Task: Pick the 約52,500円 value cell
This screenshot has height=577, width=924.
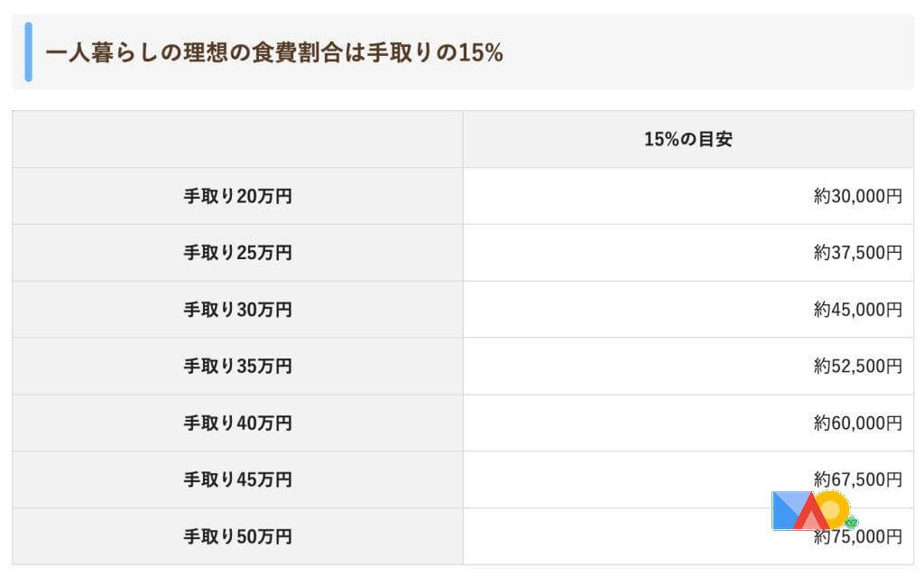Action: click(857, 367)
